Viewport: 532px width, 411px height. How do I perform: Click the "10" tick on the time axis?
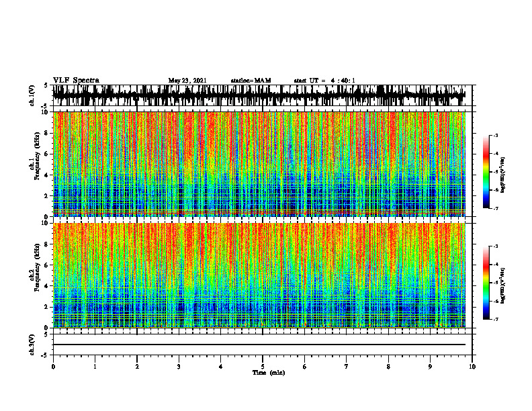tap(472, 367)
